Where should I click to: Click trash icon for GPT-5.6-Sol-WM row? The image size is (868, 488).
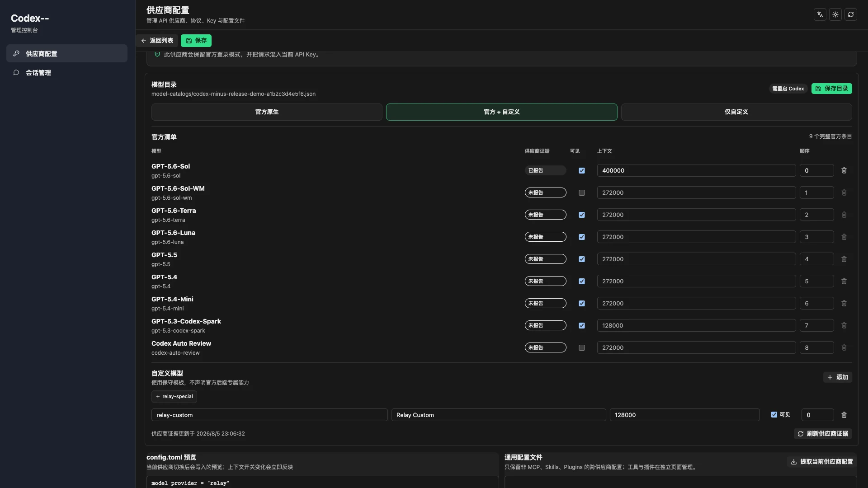pyautogui.click(x=844, y=192)
